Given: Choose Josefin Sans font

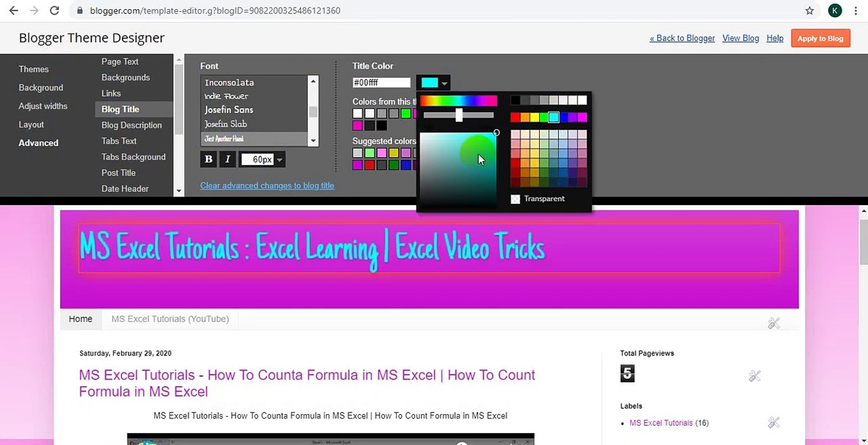Looking at the screenshot, I should pyautogui.click(x=229, y=110).
